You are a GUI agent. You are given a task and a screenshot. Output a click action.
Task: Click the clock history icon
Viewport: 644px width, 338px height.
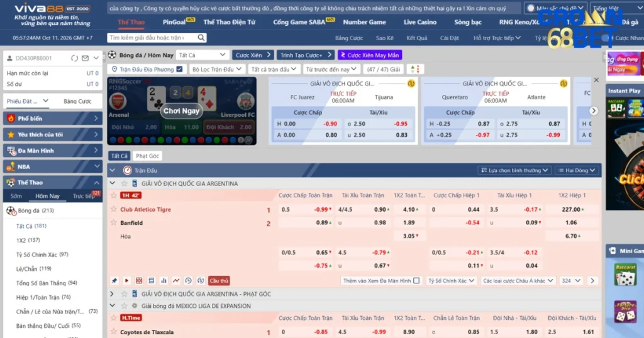click(188, 281)
